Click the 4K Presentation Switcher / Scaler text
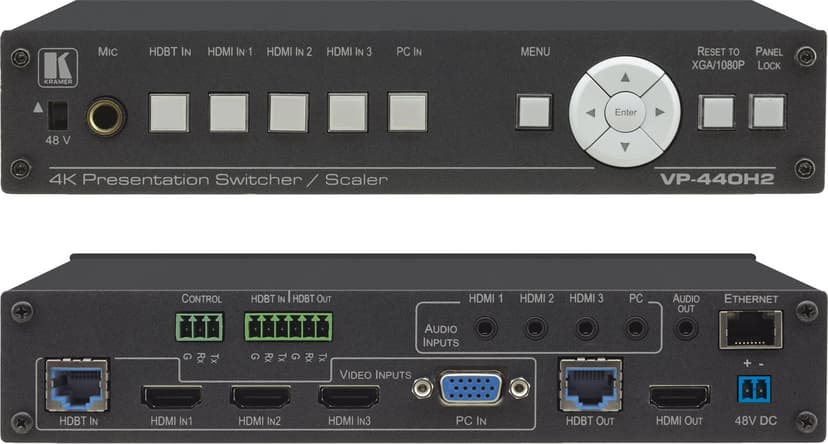 click(x=219, y=180)
